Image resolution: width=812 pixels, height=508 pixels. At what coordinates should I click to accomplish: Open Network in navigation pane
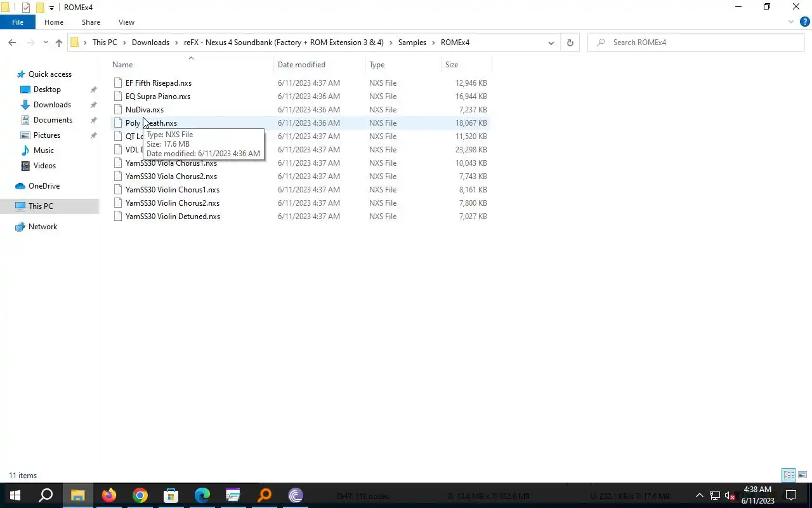click(x=43, y=227)
